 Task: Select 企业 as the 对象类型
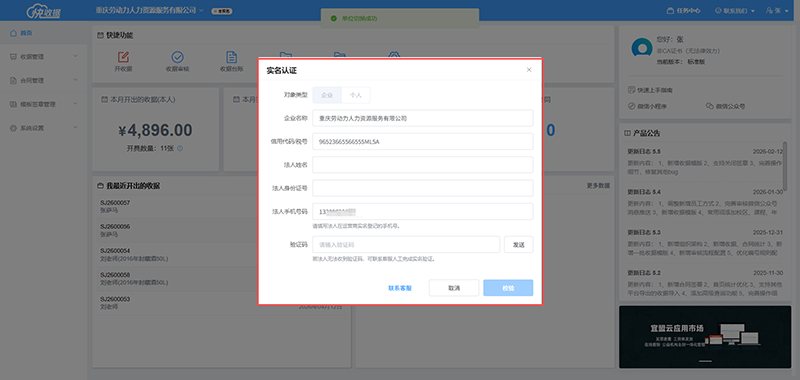click(327, 95)
